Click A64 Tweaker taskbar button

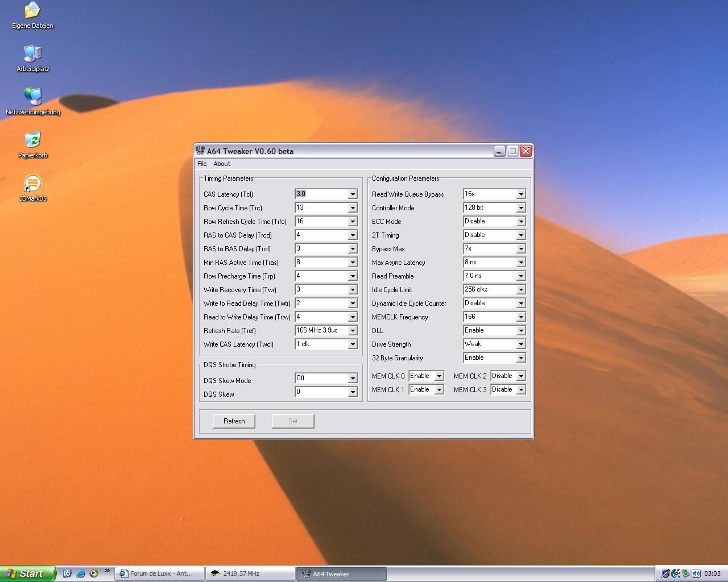coord(341,573)
